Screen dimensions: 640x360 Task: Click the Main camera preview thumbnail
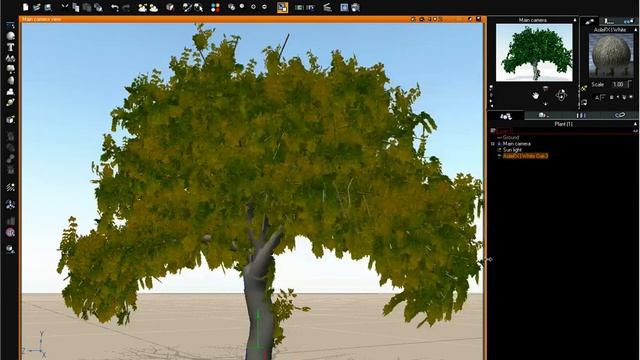(534, 53)
